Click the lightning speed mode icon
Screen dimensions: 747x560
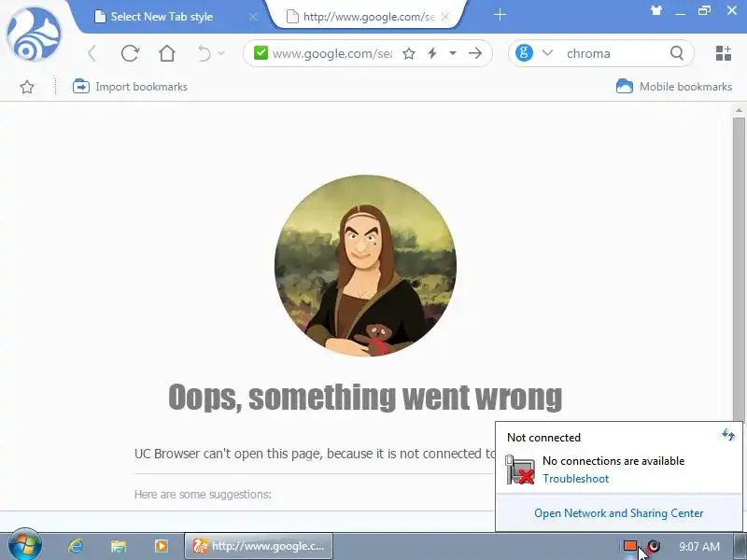tap(432, 53)
